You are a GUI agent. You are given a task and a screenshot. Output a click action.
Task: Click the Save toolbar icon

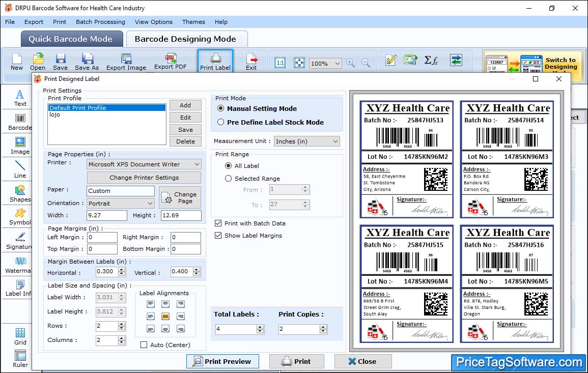(60, 62)
